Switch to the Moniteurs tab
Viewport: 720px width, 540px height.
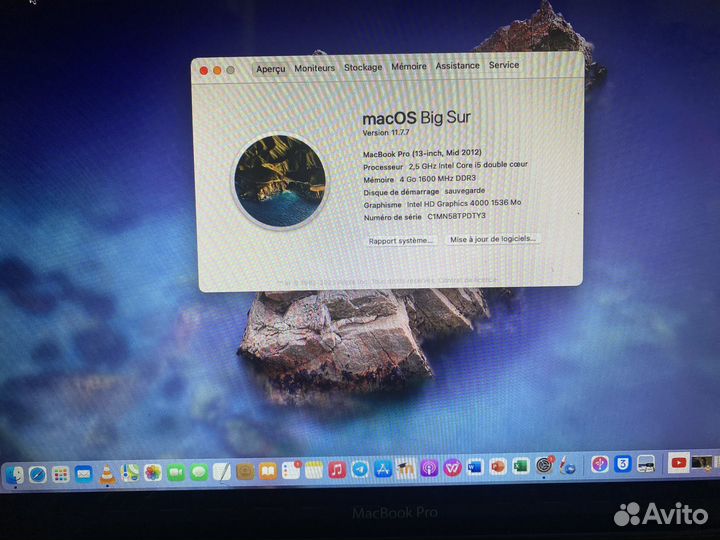point(315,68)
